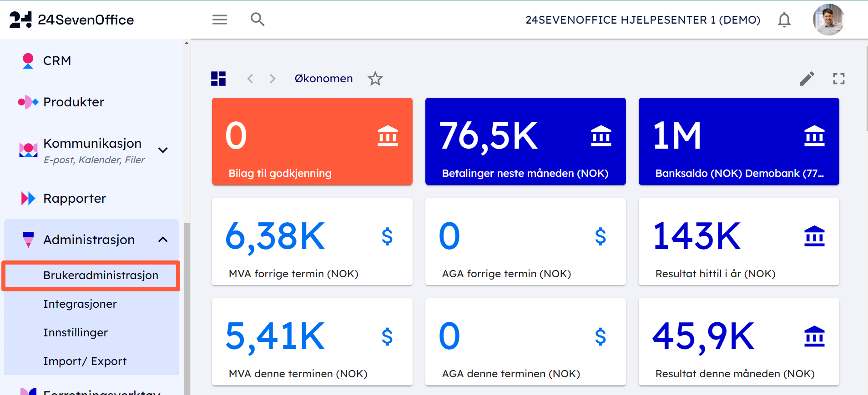868x395 pixels.
Task: Open the CRM module
Action: (57, 60)
